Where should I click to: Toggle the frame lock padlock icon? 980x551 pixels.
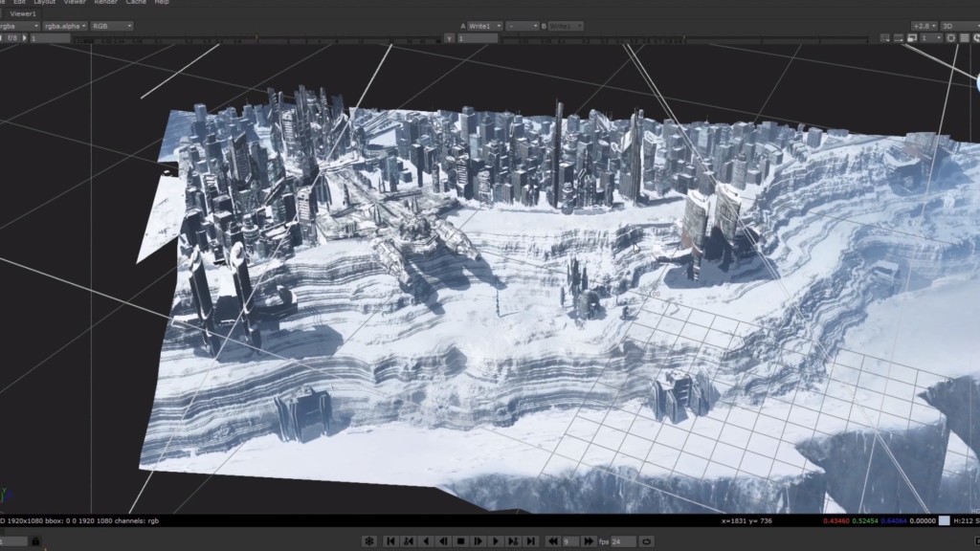(x=35, y=541)
